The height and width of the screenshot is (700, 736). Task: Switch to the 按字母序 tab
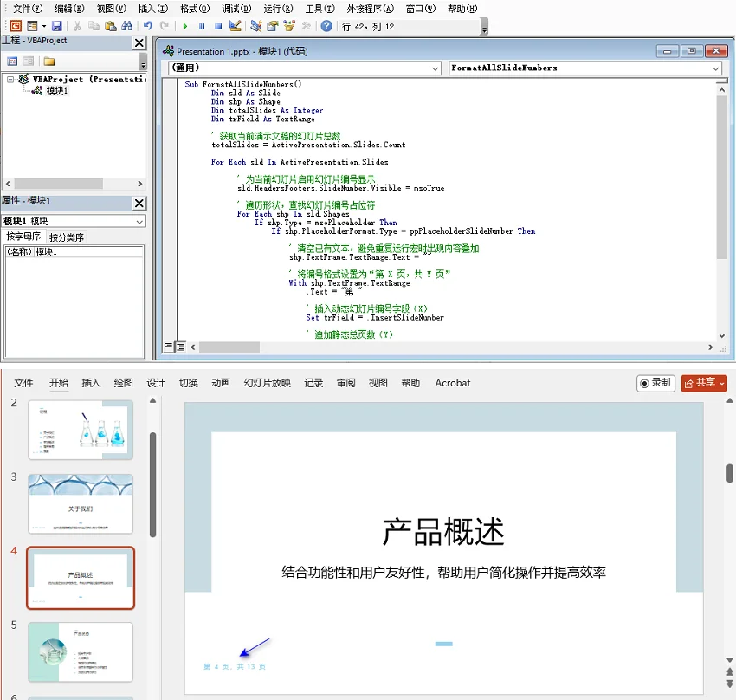point(23,237)
